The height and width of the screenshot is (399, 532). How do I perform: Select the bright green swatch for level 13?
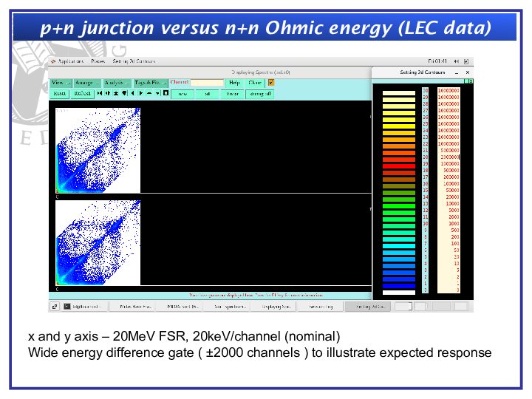399,206
